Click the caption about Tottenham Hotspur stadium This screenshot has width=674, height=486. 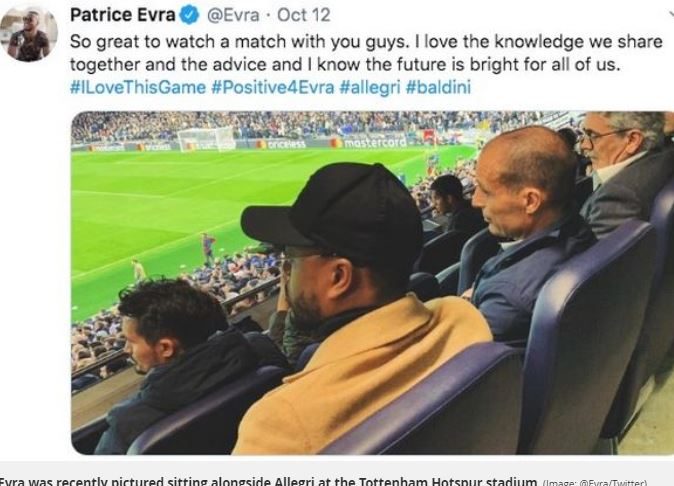(x=267, y=481)
